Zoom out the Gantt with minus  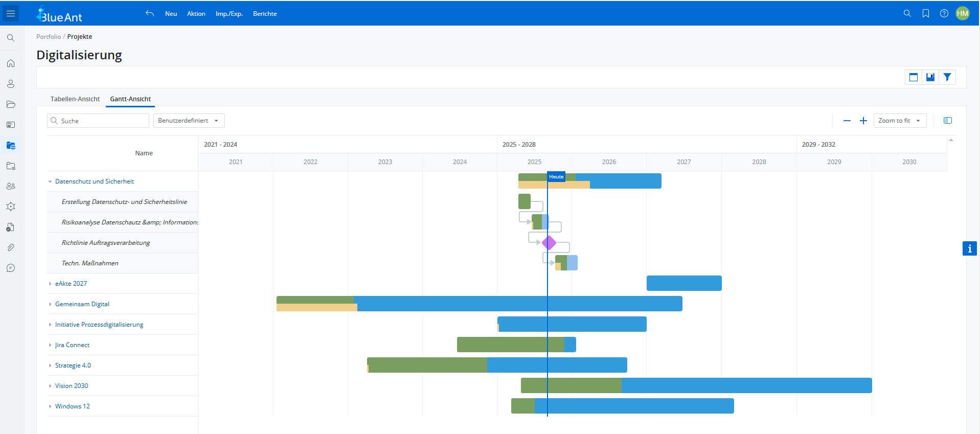coord(847,121)
